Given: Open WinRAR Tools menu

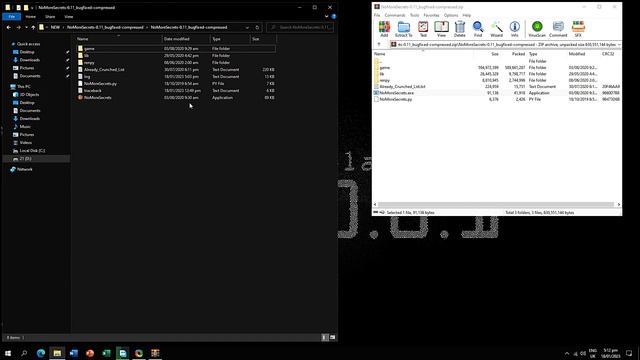Looking at the screenshot, I should pyautogui.click(x=414, y=15).
